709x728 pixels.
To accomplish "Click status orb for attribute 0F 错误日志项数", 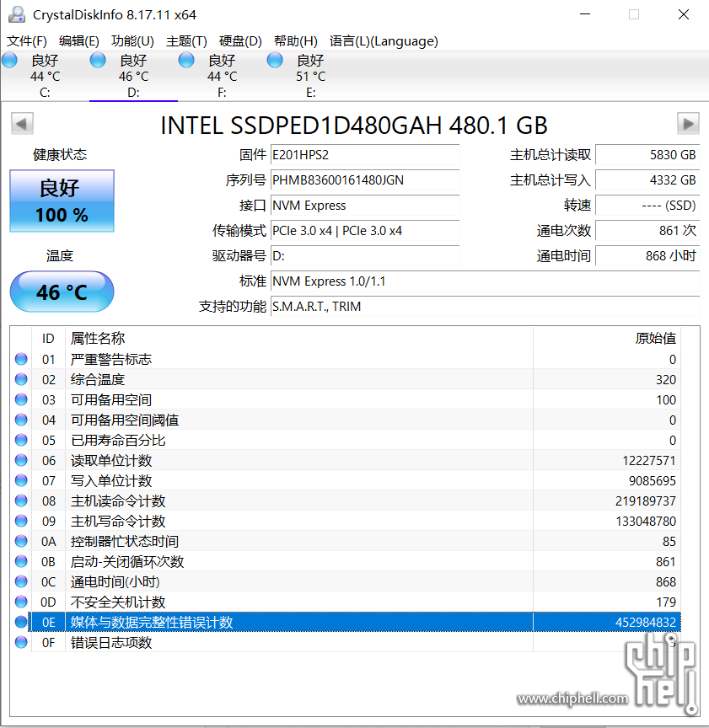I will [21, 642].
